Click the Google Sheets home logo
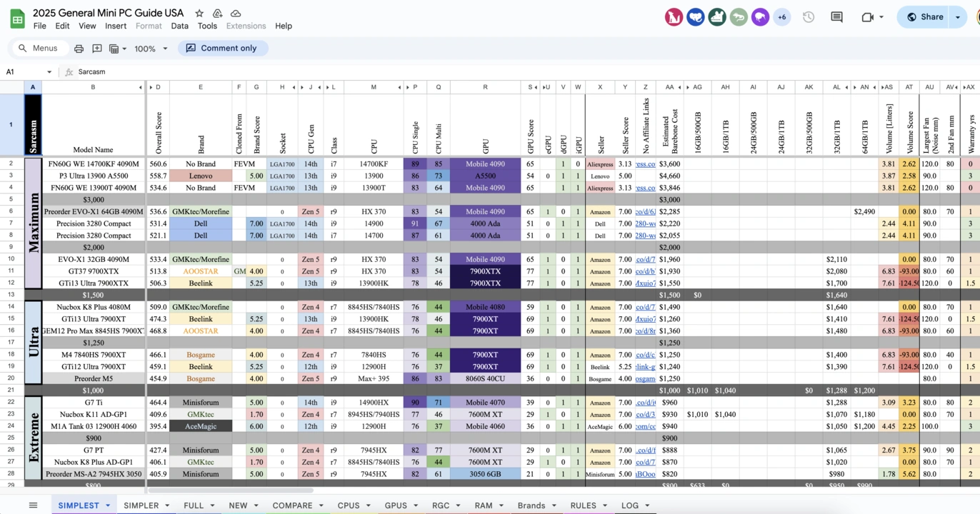 tap(17, 19)
